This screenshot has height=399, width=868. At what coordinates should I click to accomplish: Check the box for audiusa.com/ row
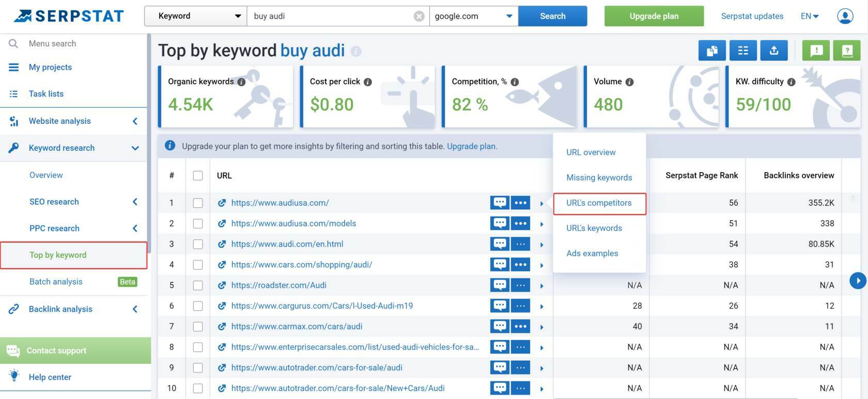tap(198, 203)
